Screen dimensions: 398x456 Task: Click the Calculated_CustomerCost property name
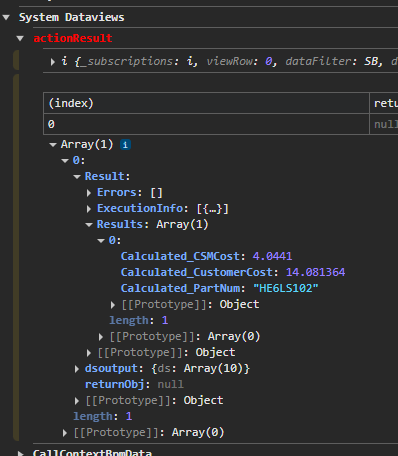click(x=197, y=272)
